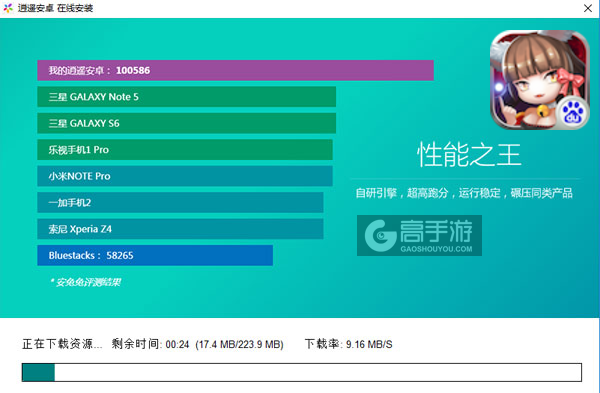Click the 性能之王 heading
The width and height of the screenshot is (600, 393).
tap(469, 155)
